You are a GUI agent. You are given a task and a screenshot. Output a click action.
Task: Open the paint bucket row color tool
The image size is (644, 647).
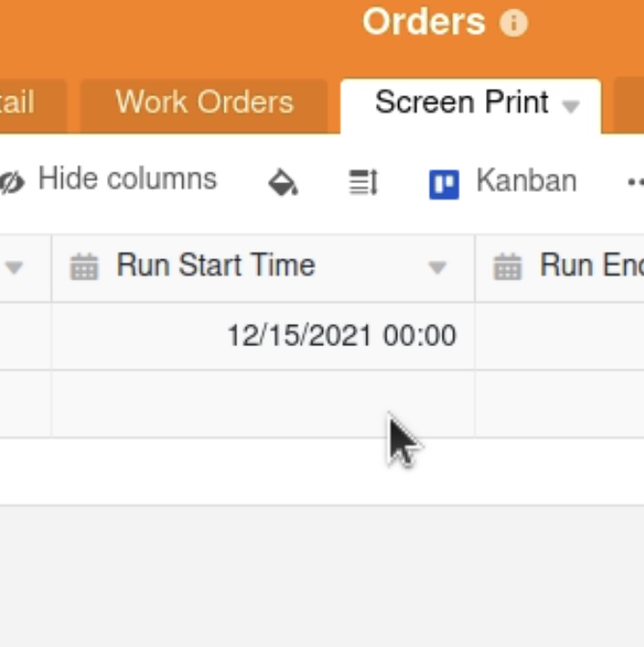[282, 181]
